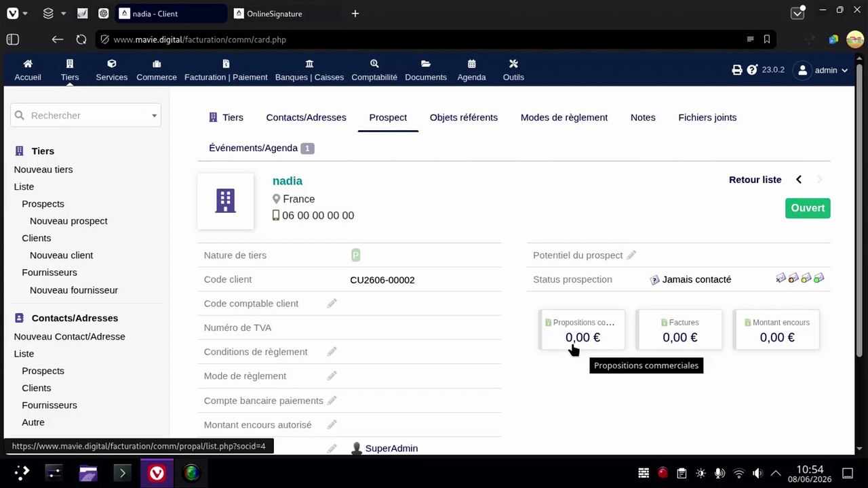The width and height of the screenshot is (868, 488).
Task: Click Nouveau client sidebar link
Action: coord(62,256)
